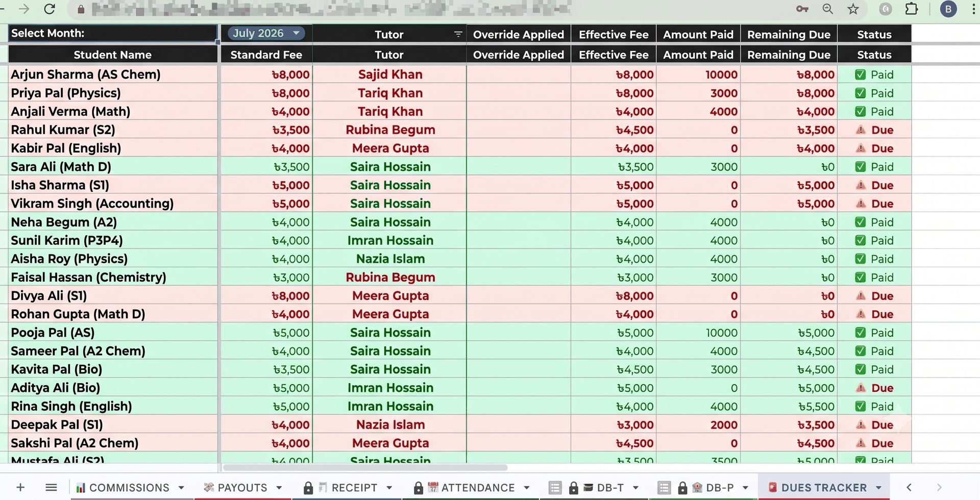Switch to the COMMISSIONS sheet
The image size is (980, 500).
(129, 488)
